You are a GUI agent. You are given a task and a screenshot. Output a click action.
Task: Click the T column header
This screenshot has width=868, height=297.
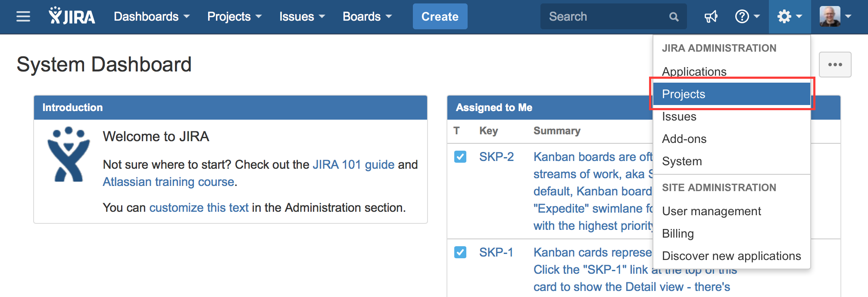[457, 131]
